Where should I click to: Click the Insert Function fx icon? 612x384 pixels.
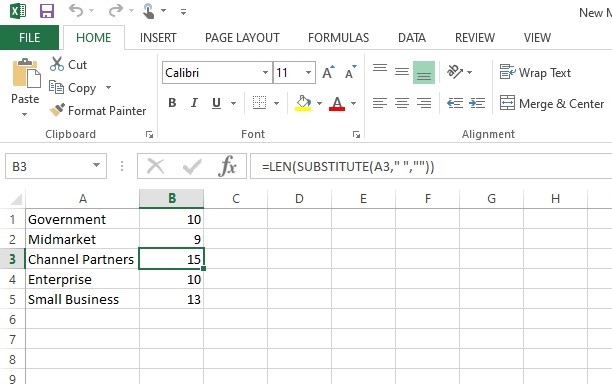tap(228, 167)
